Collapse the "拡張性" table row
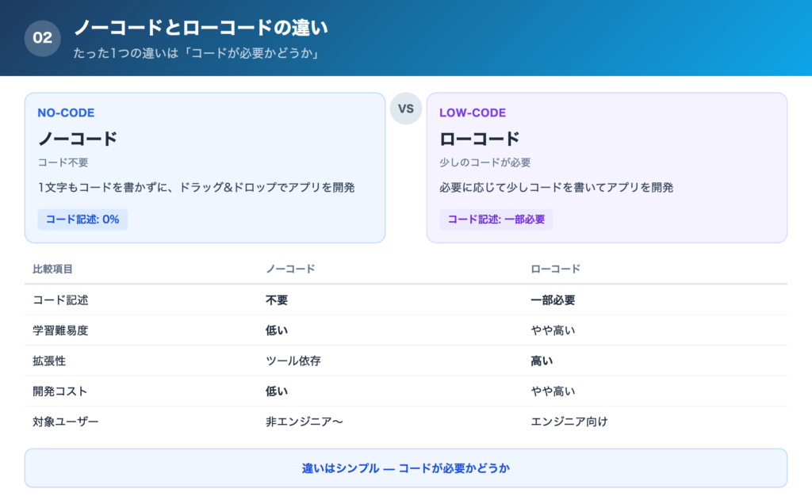Image resolution: width=812 pixels, height=504 pixels. pos(49,361)
